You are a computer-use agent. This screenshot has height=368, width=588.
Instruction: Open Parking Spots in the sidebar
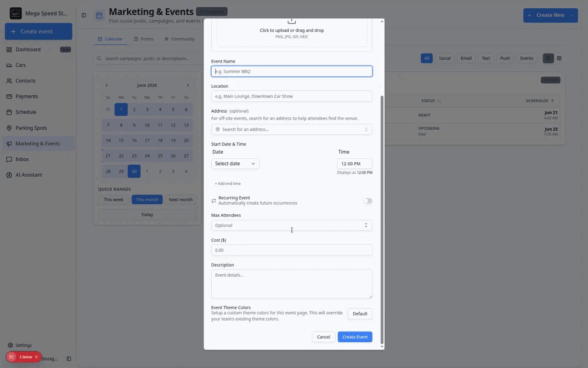(x=31, y=128)
